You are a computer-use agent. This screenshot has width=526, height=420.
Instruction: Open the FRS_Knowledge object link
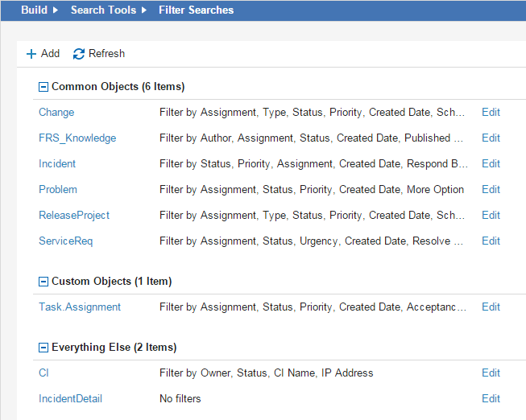click(77, 138)
